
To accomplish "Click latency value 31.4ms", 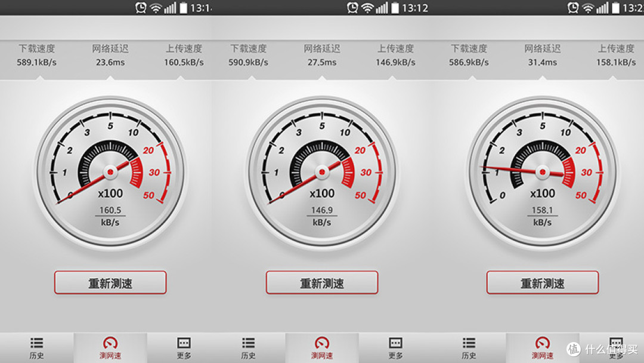I will [x=543, y=63].
